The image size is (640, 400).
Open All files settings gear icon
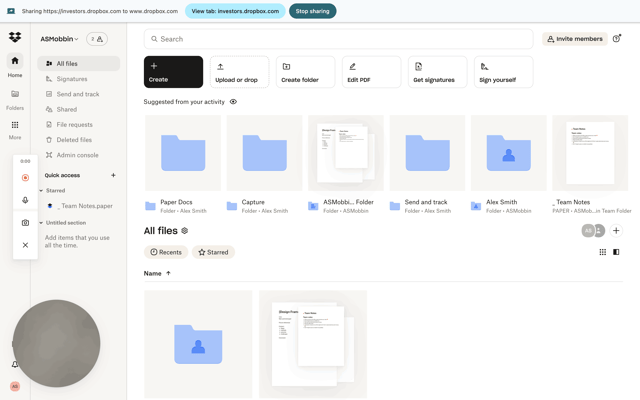pyautogui.click(x=184, y=231)
